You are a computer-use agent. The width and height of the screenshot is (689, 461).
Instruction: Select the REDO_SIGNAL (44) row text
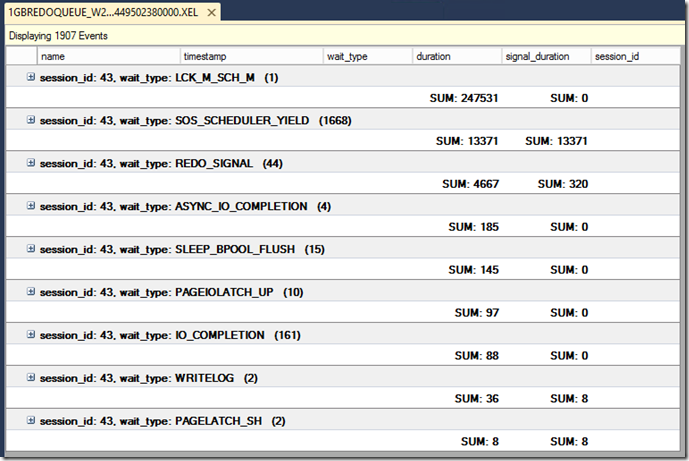tap(161, 164)
